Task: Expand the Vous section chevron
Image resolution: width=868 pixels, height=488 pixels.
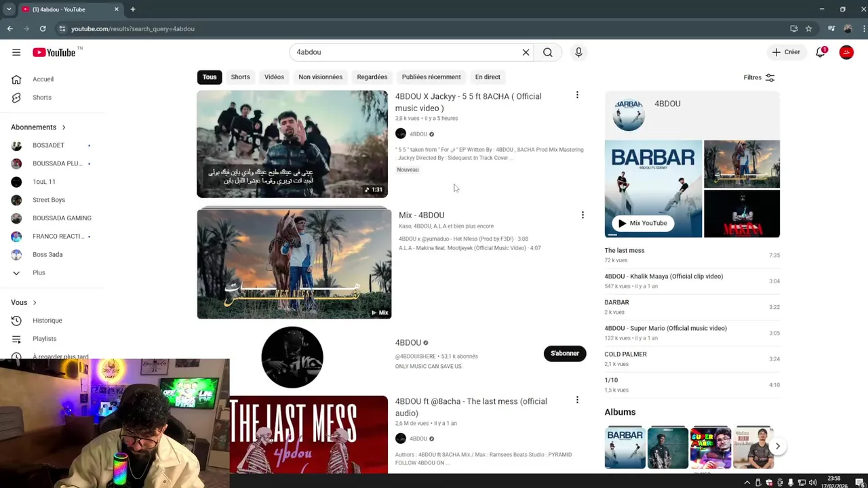Action: [x=35, y=303]
